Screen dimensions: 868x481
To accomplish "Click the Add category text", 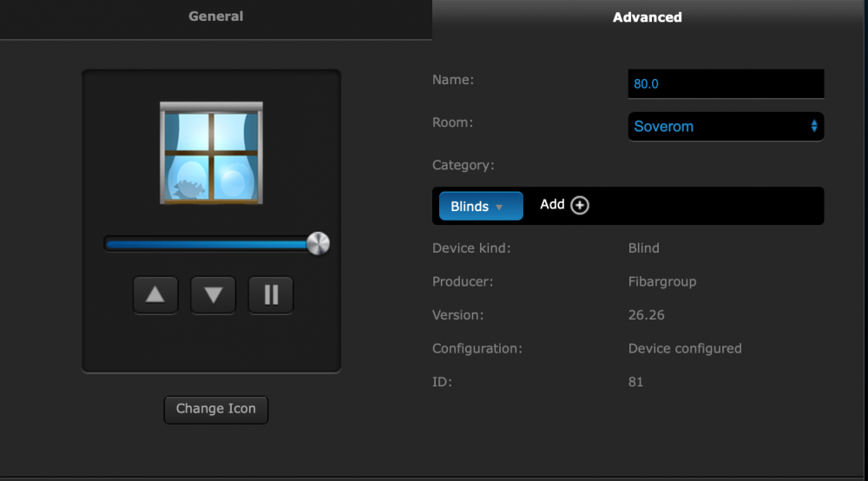I will point(552,205).
